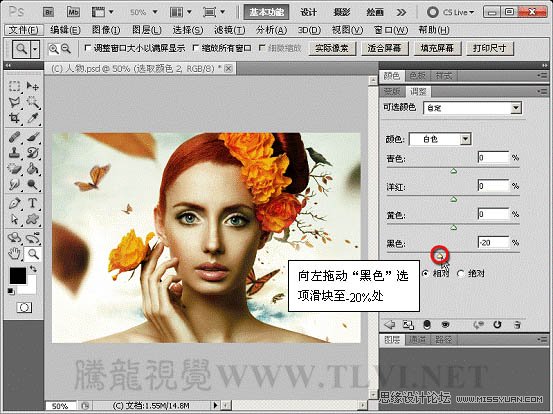553x414 pixels.
Task: Select the Custom Shape tool
Action: (32, 219)
